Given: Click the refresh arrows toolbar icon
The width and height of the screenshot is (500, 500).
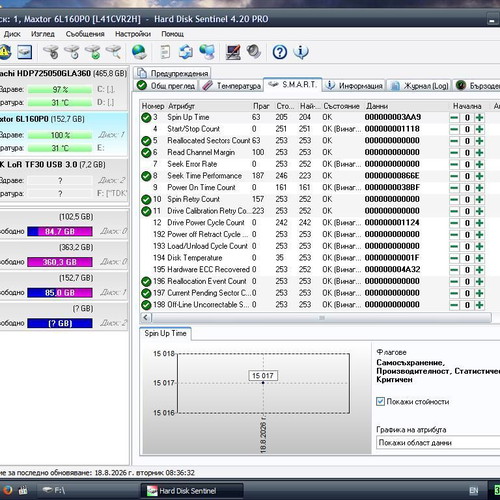Looking at the screenshot, I should (186, 52).
